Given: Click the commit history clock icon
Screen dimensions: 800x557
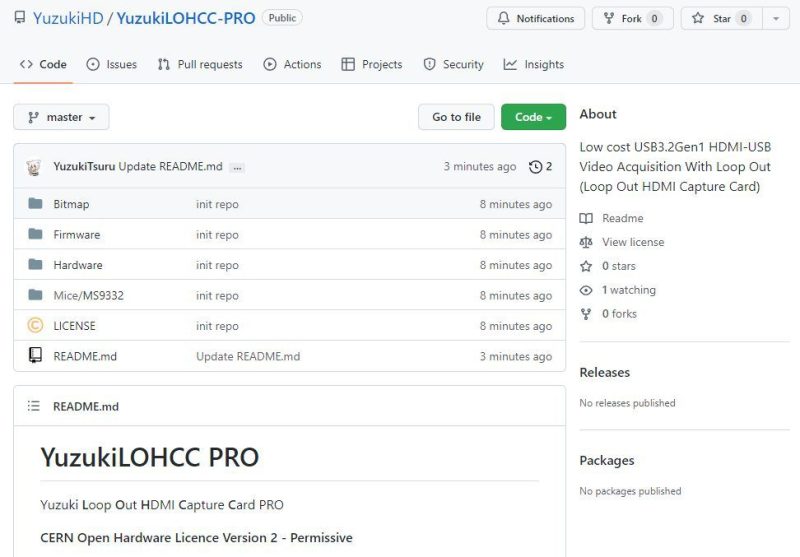Looking at the screenshot, I should click(535, 167).
